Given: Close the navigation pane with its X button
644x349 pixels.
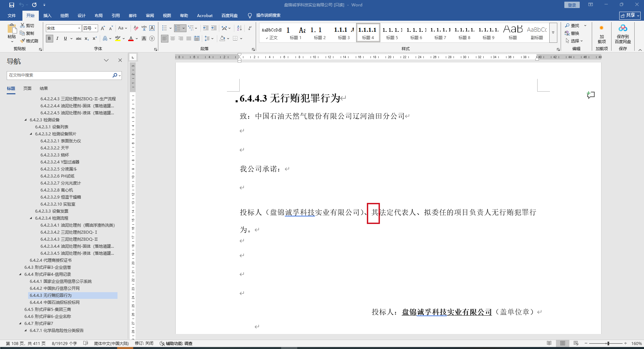Looking at the screenshot, I should 120,60.
